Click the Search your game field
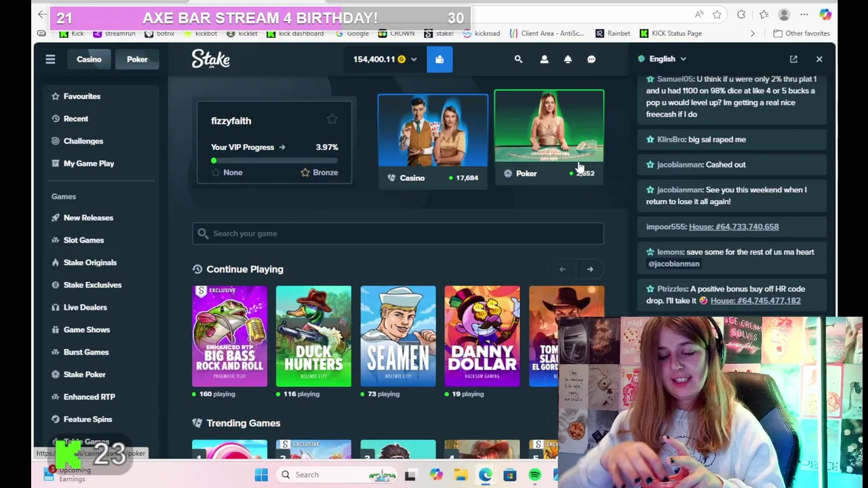 (x=398, y=233)
